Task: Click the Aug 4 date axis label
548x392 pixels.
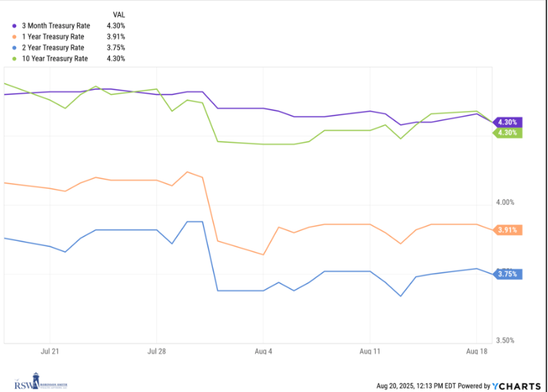Action: (x=263, y=351)
